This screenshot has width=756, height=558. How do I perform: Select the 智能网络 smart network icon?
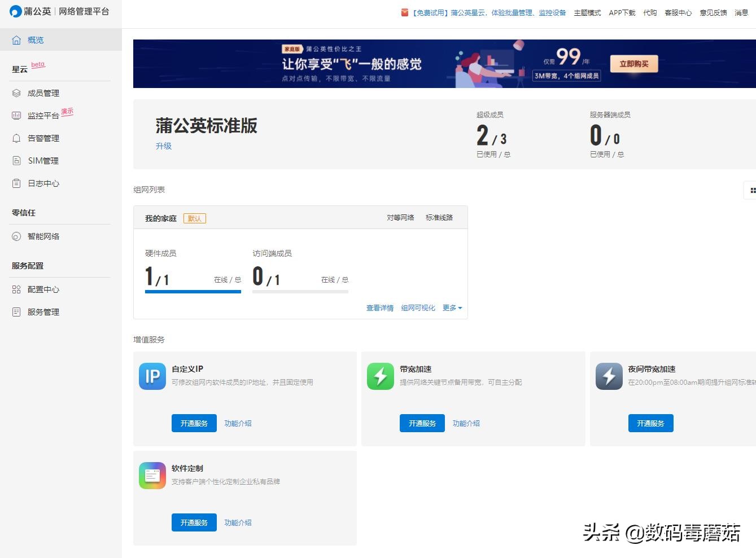coord(16,236)
